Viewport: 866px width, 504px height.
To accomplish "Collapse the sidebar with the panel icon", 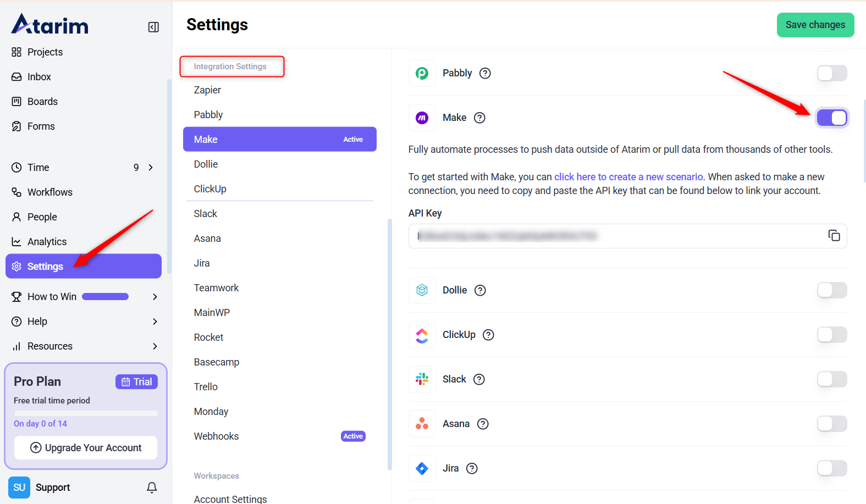I will tap(153, 27).
